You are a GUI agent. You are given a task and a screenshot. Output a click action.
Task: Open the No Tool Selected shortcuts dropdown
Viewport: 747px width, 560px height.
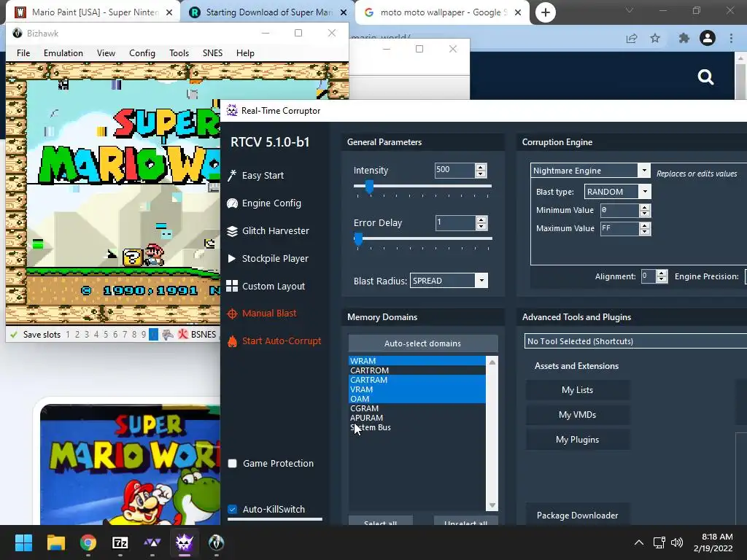(635, 341)
